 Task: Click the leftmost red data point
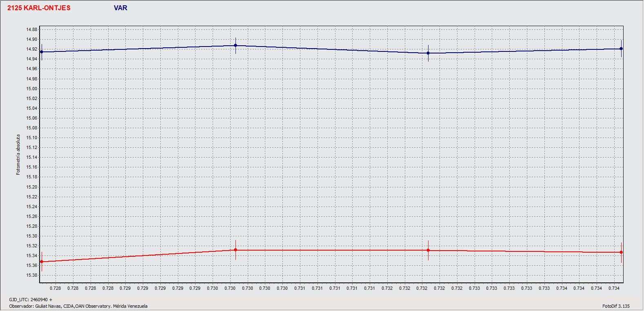42,262
